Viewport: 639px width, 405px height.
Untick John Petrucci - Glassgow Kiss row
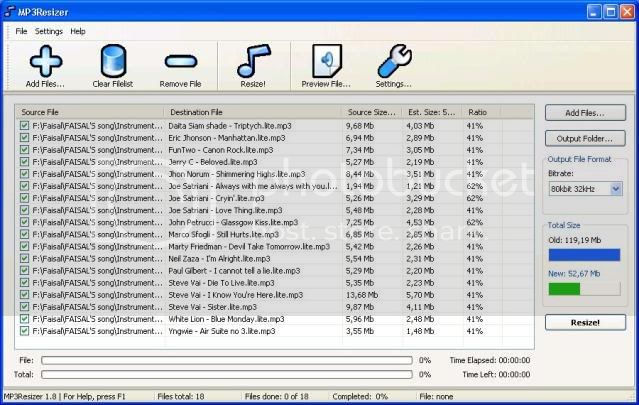(24, 222)
